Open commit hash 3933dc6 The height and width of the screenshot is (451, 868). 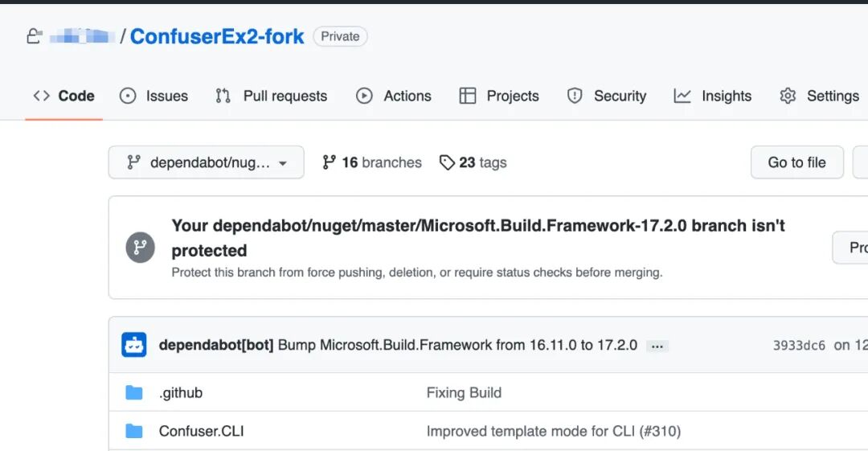799,345
